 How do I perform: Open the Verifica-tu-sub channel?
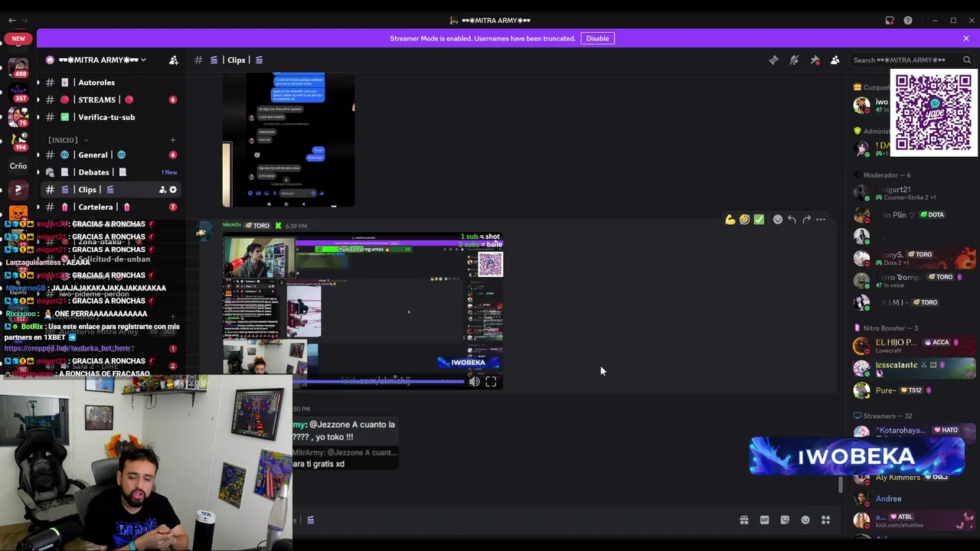(106, 117)
